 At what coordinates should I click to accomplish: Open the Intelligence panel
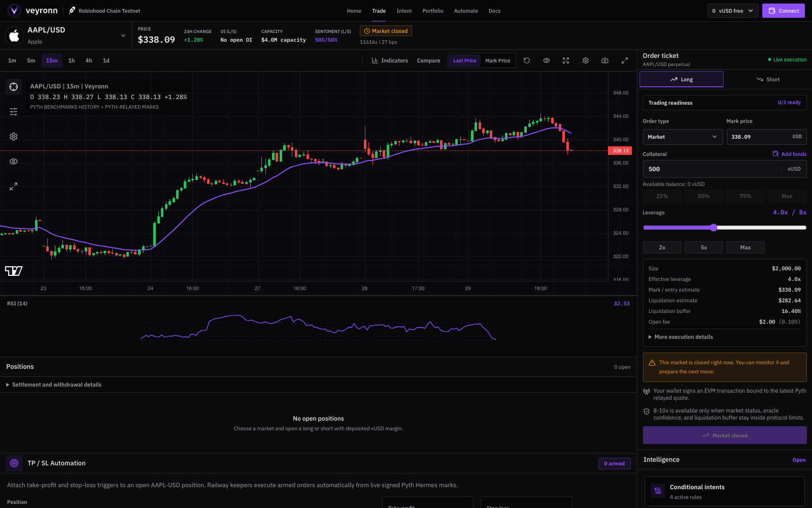pyautogui.click(x=799, y=460)
